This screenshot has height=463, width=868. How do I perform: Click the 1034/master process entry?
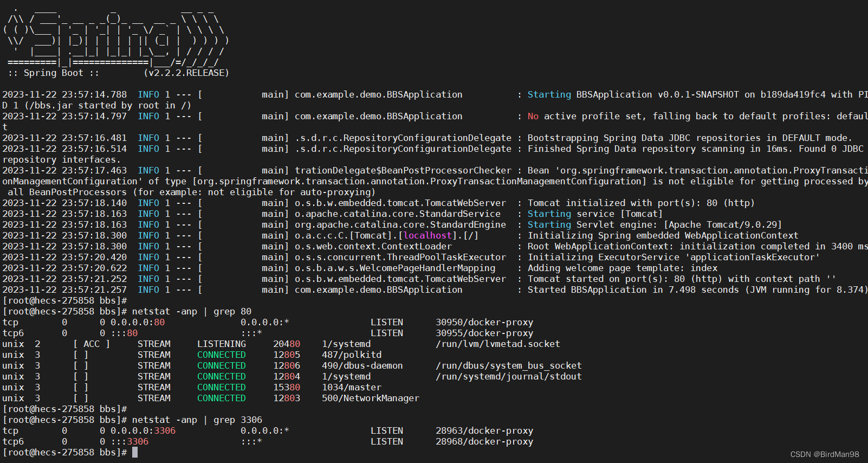pos(352,387)
